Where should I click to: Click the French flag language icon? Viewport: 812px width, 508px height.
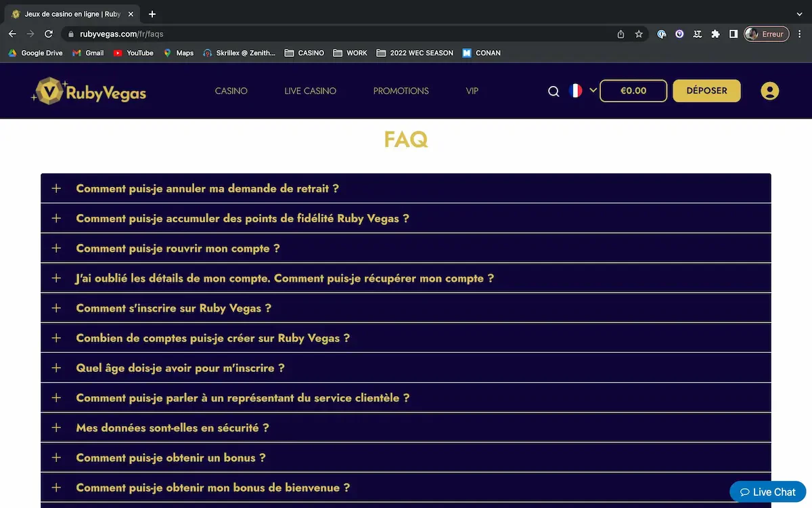pos(576,91)
